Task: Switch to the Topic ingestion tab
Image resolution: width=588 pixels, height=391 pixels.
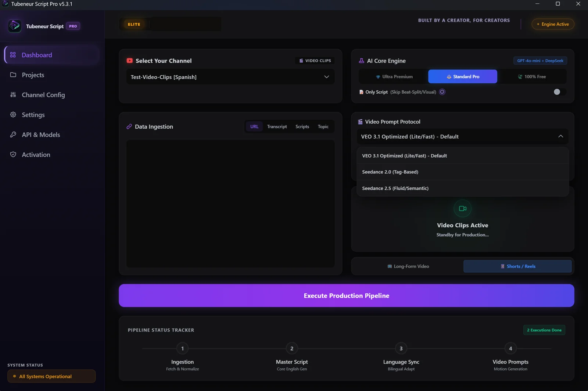Action: (x=323, y=126)
